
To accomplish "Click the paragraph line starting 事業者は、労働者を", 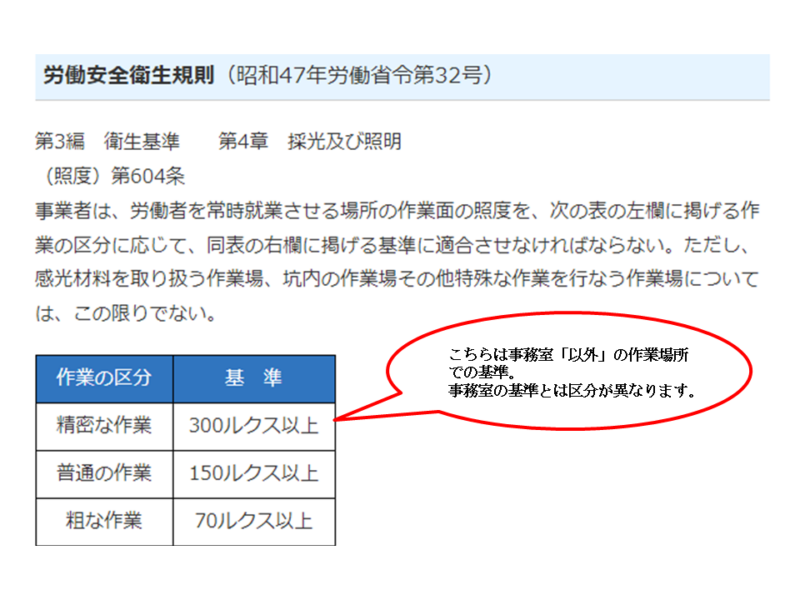I will tap(397, 210).
